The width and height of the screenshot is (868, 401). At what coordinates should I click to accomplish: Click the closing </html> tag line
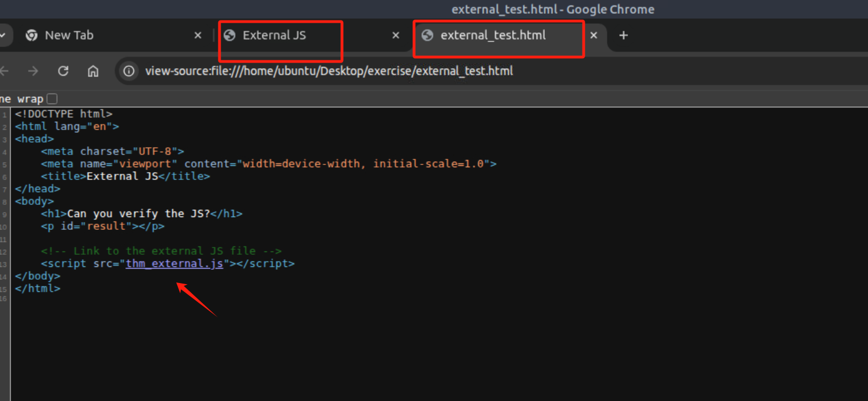coord(38,289)
